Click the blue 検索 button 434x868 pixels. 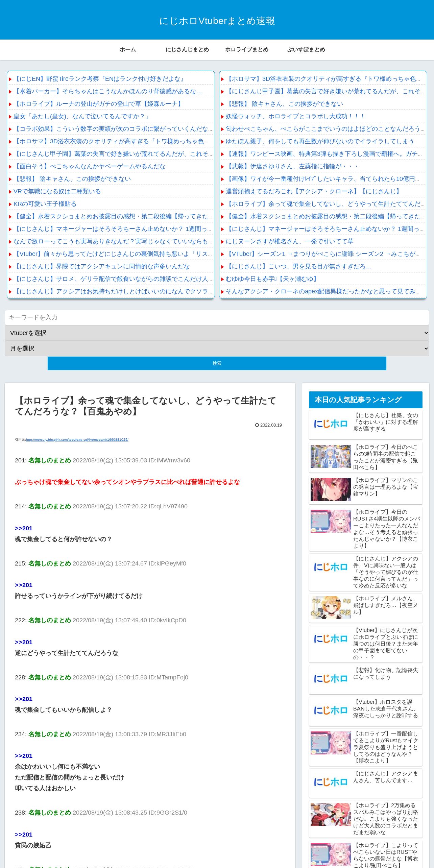217,363
